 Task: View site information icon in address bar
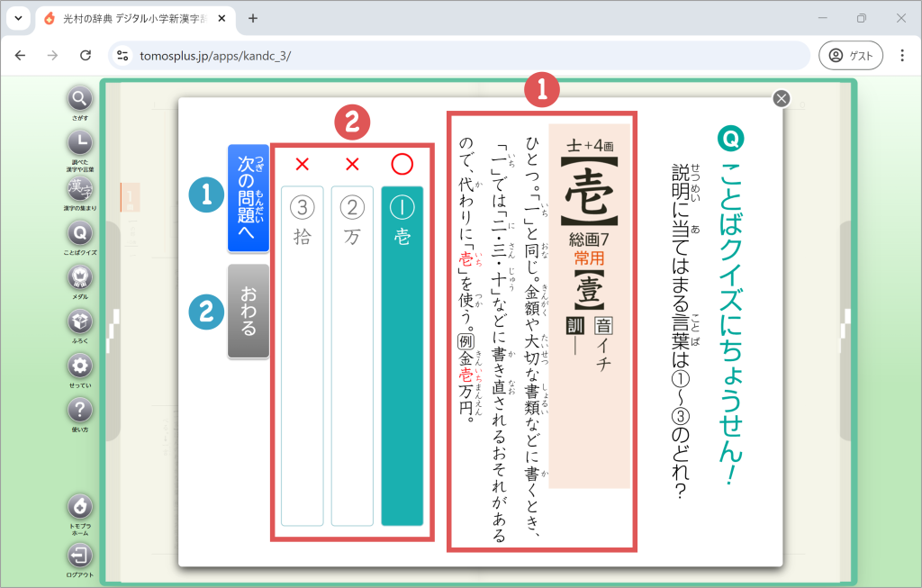pos(122,55)
